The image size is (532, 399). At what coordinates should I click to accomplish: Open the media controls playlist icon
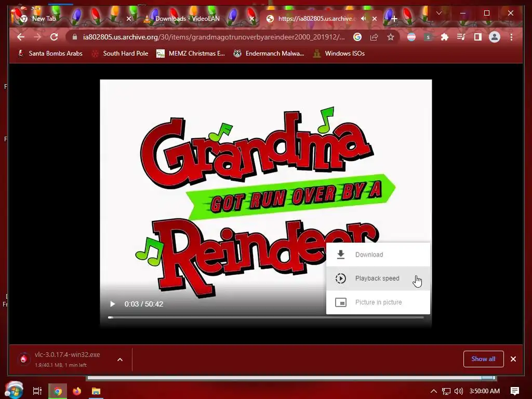[x=461, y=37]
